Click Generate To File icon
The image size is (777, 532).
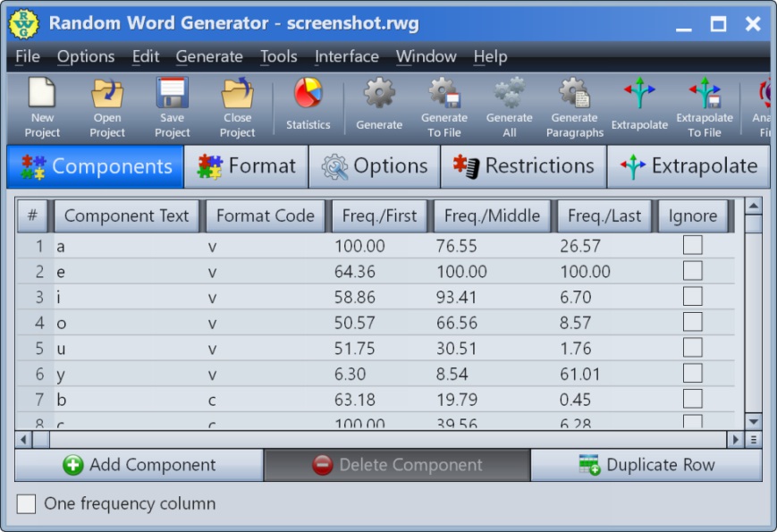[444, 92]
